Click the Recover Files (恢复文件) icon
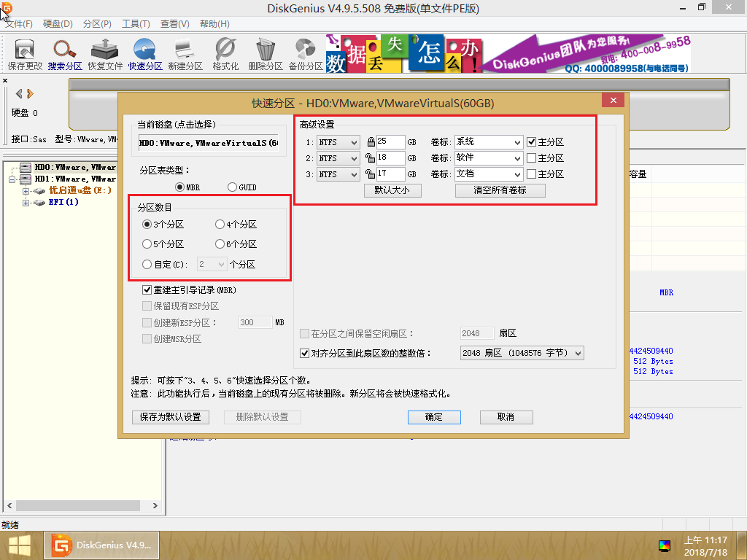747x560 pixels. point(105,54)
